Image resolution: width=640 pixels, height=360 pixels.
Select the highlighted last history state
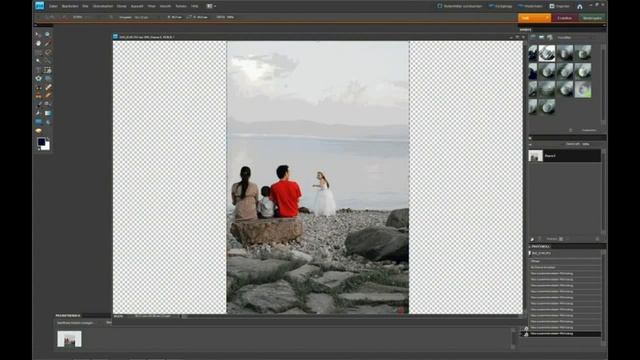click(x=565, y=333)
